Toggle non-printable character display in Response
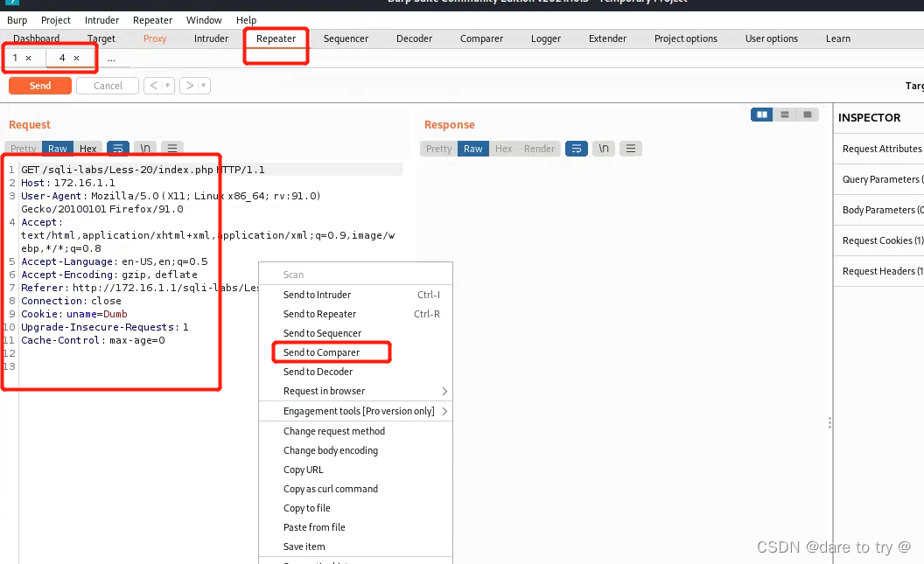The image size is (924, 564). 603,149
